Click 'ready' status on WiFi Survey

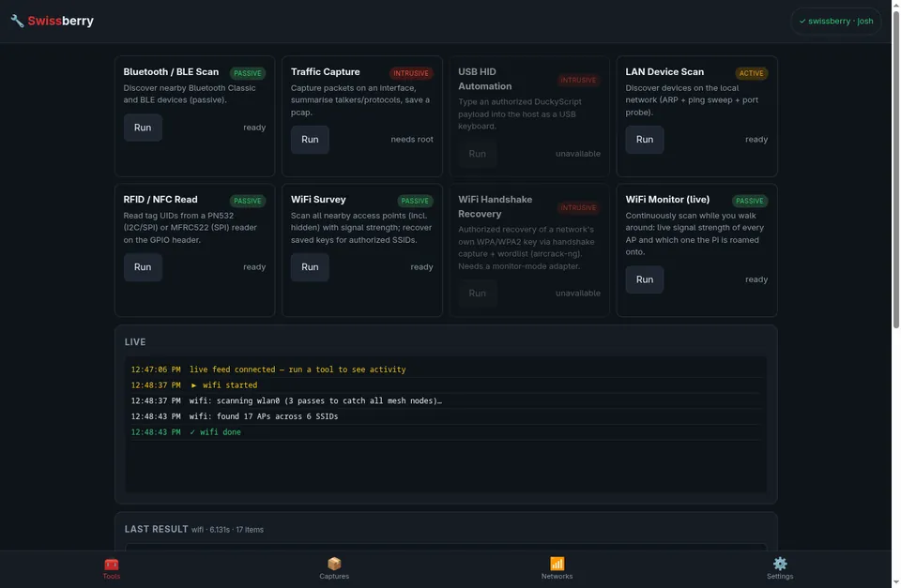[421, 267]
